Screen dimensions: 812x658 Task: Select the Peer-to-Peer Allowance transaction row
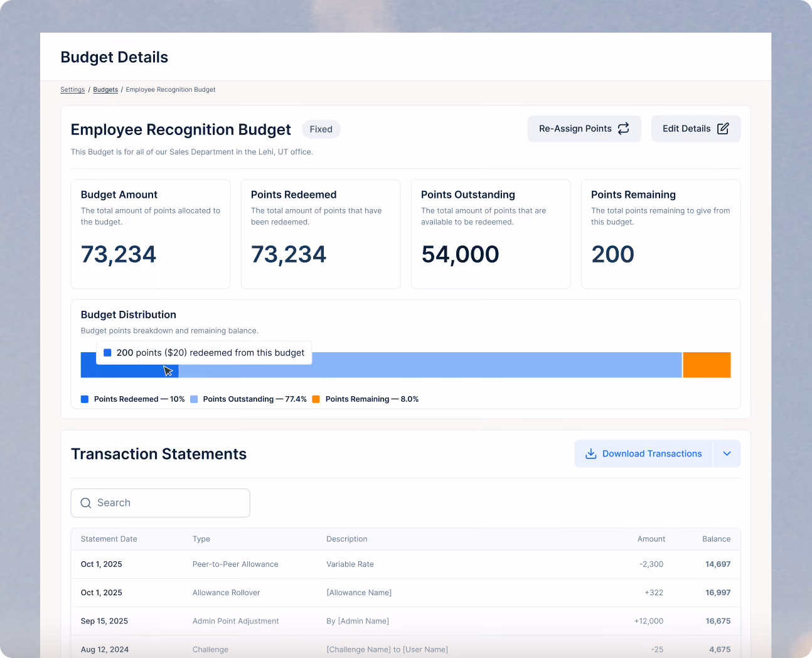(x=405, y=564)
